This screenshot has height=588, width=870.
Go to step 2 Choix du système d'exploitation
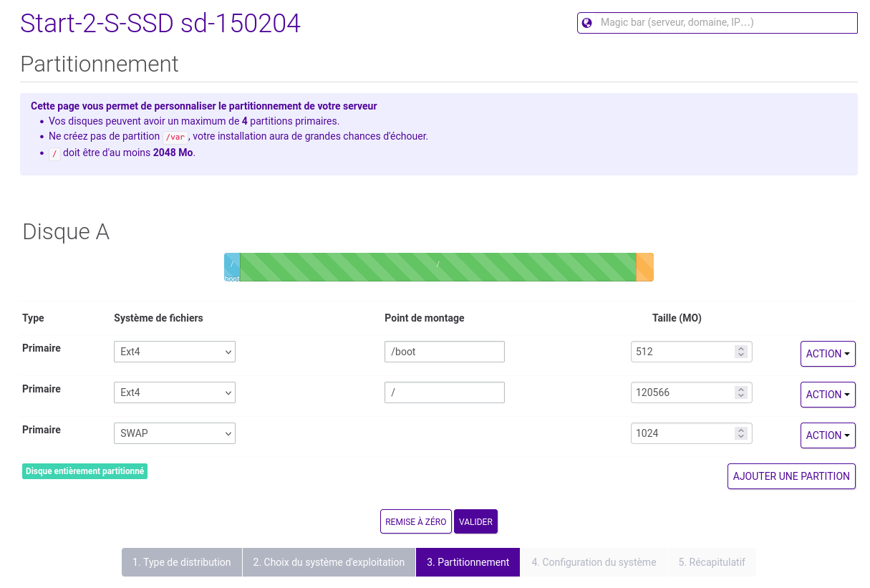(329, 562)
